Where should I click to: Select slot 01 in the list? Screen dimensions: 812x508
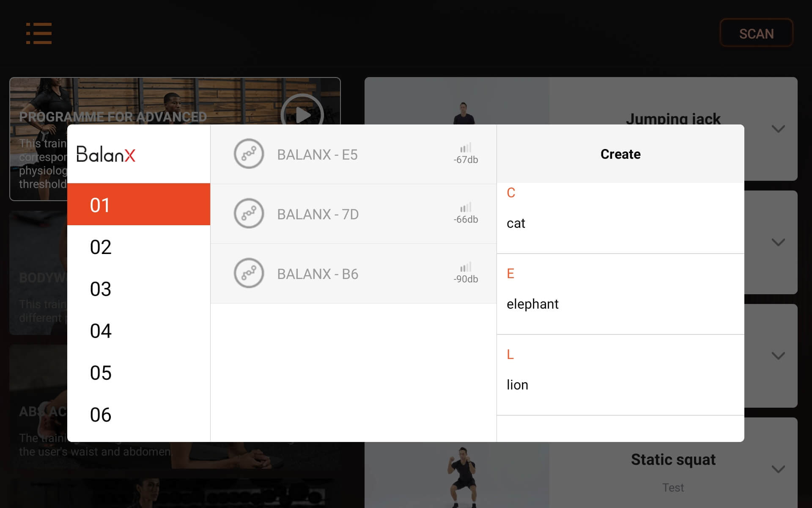click(139, 204)
